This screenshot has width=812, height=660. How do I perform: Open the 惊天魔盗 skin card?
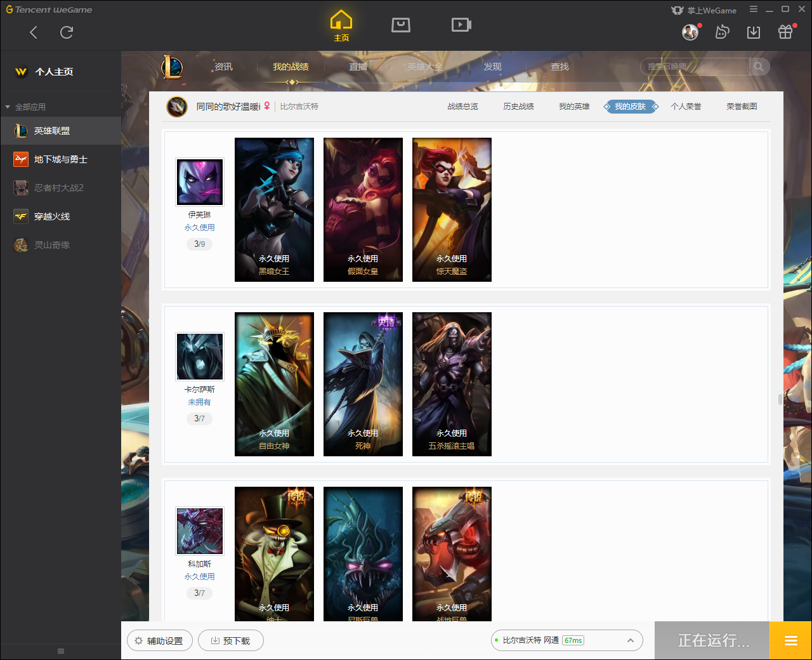(x=452, y=209)
